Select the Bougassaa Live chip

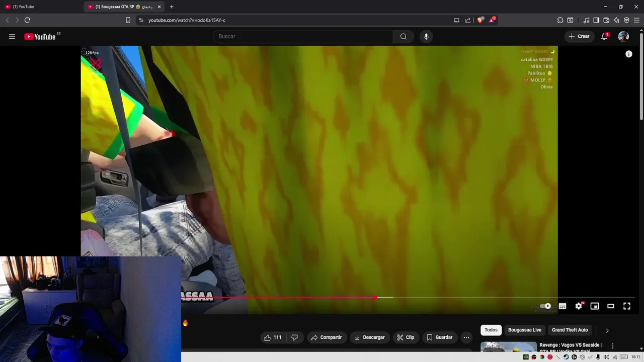point(525,330)
